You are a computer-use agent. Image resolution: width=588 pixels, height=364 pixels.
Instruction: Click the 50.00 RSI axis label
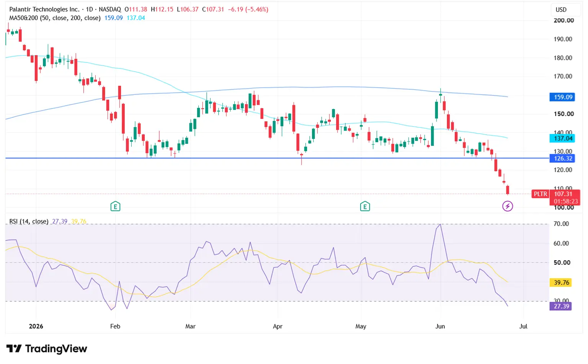click(x=562, y=263)
